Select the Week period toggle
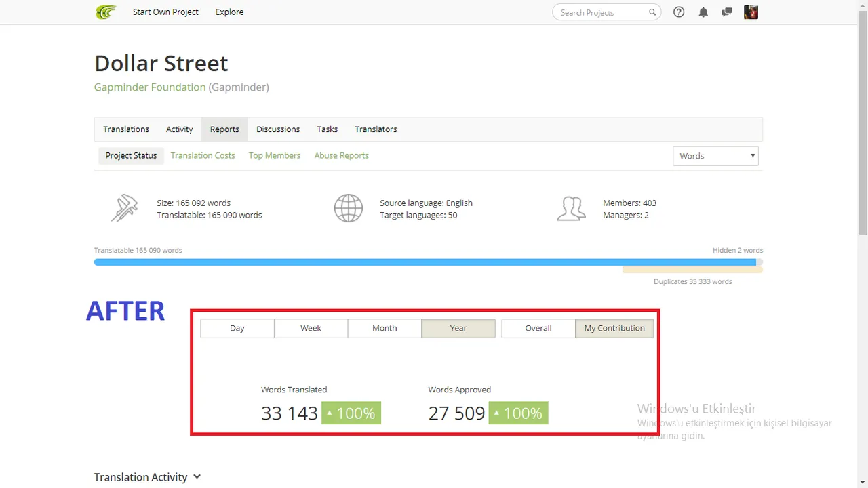The height and width of the screenshot is (488, 868). 311,328
